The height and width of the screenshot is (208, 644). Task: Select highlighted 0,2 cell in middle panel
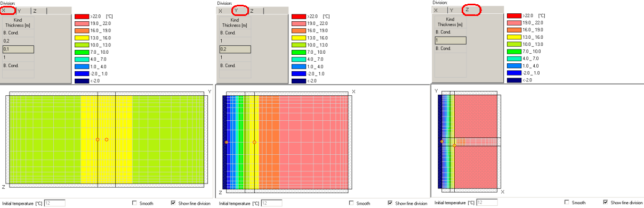235,49
